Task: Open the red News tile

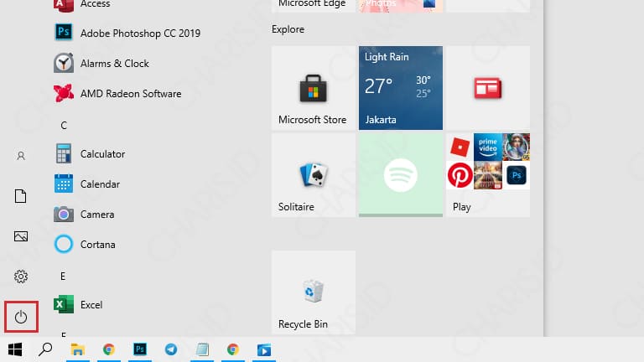Action: click(488, 88)
